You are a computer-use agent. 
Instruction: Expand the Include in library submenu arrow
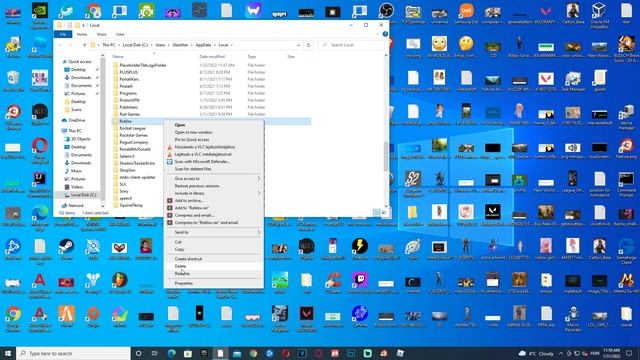click(259, 193)
